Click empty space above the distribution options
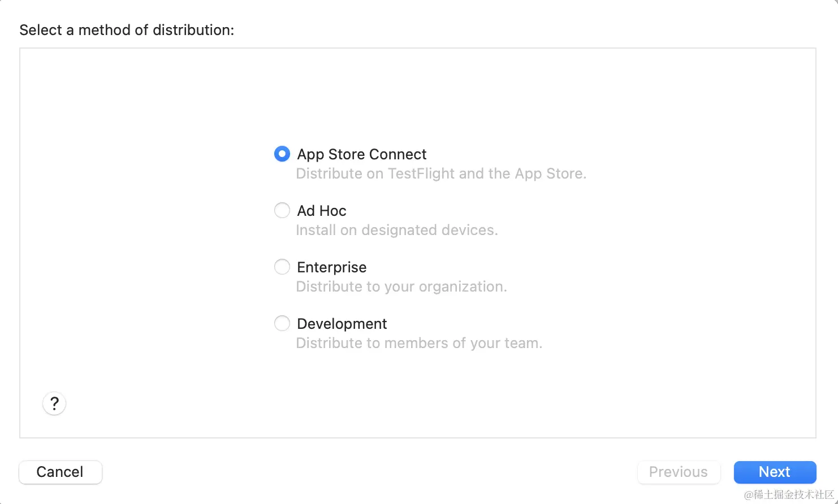The height and width of the screenshot is (504, 838). tap(418, 96)
